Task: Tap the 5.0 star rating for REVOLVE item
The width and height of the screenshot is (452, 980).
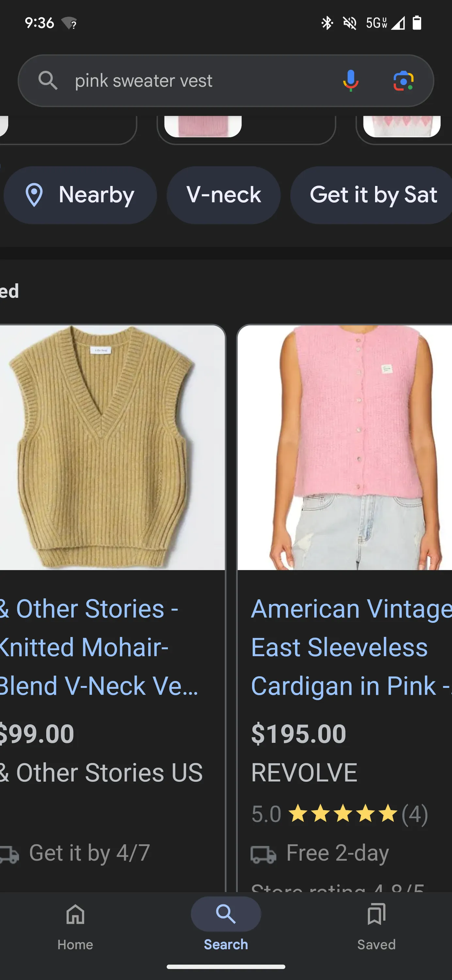Action: pyautogui.click(x=339, y=814)
